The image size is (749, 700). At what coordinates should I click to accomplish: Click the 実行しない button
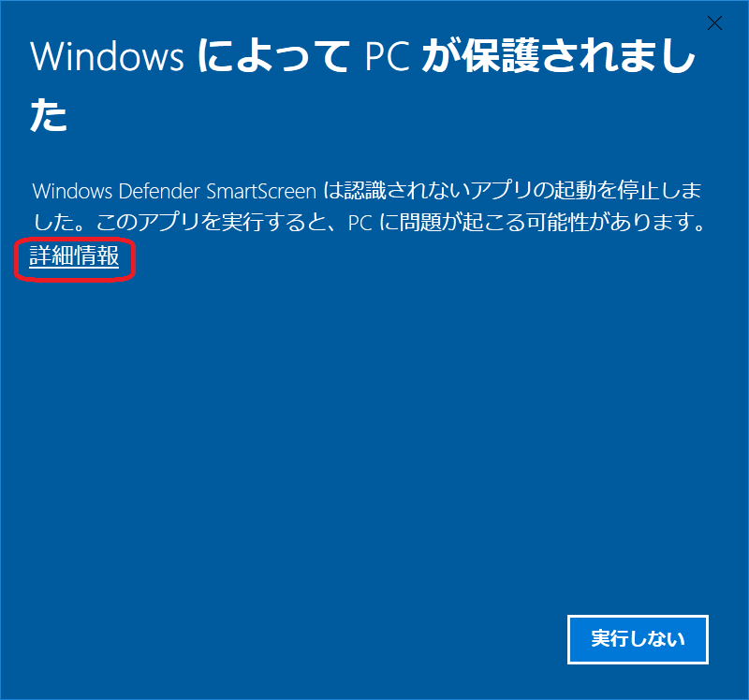[x=638, y=639]
